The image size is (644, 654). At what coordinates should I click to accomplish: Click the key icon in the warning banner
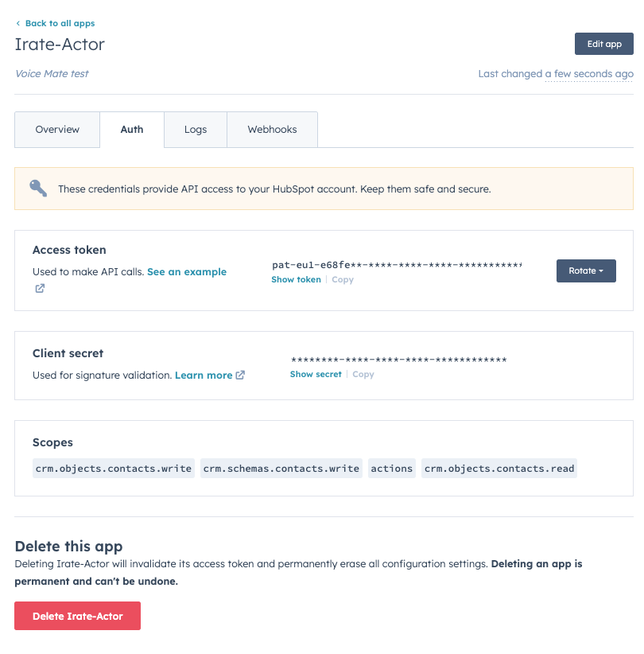(38, 189)
